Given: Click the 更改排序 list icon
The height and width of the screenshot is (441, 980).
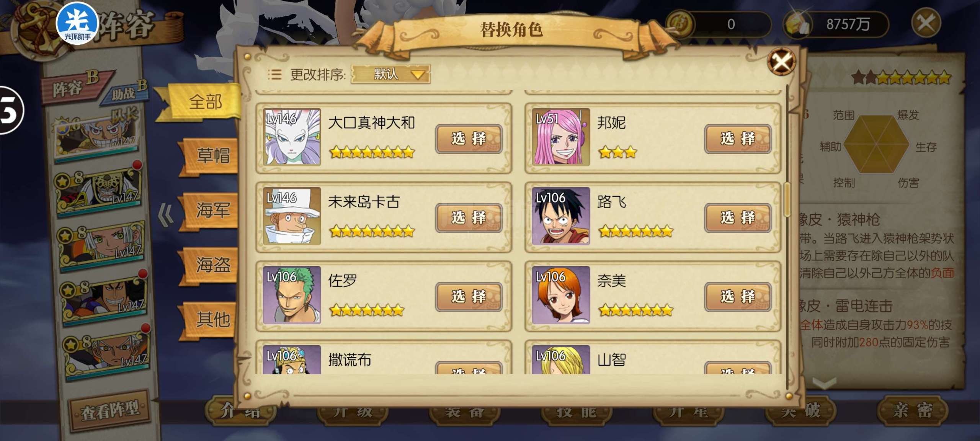Looking at the screenshot, I should tap(274, 74).
